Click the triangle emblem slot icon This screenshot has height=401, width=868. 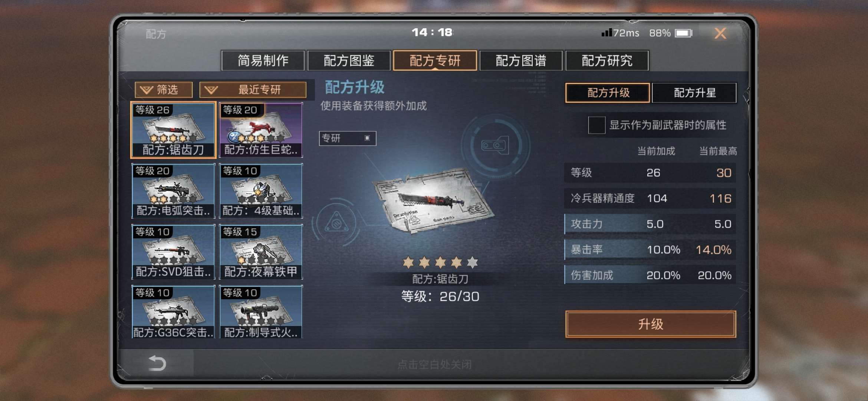(x=336, y=223)
